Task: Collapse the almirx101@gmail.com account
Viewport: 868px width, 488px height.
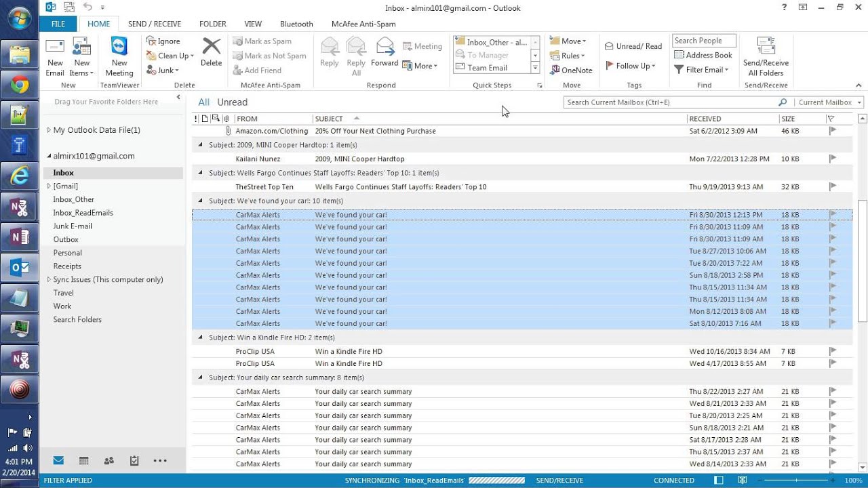Action: point(49,156)
